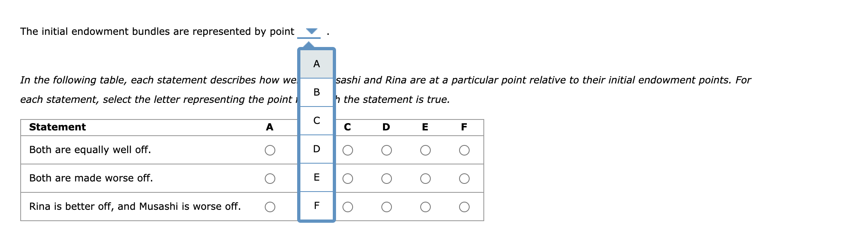Choose D for 'Rina is better off' row
Screen dimensions: 868x243
tap(387, 207)
